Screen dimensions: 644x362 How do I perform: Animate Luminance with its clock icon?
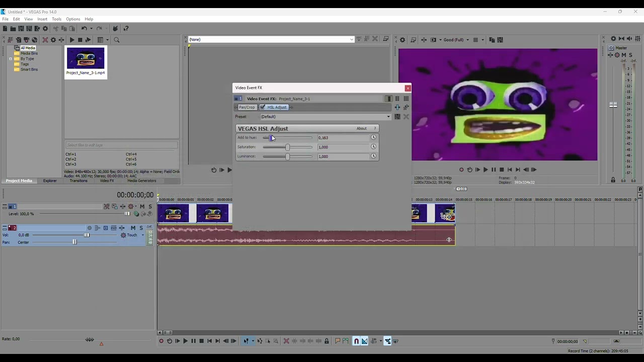pos(373,156)
